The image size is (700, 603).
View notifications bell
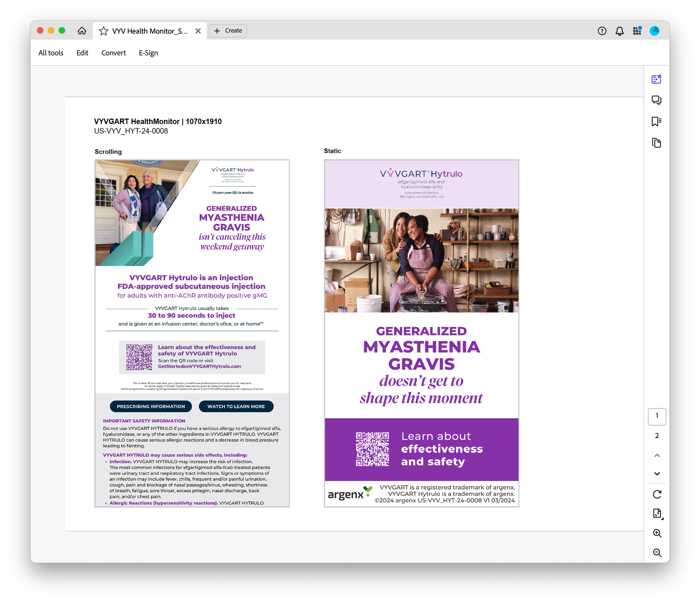point(619,31)
